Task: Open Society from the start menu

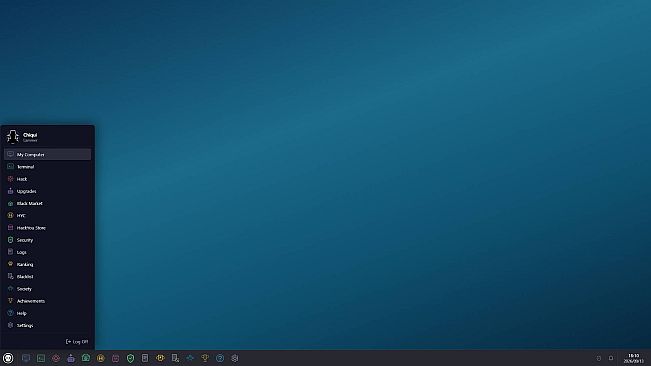Action: point(47,289)
